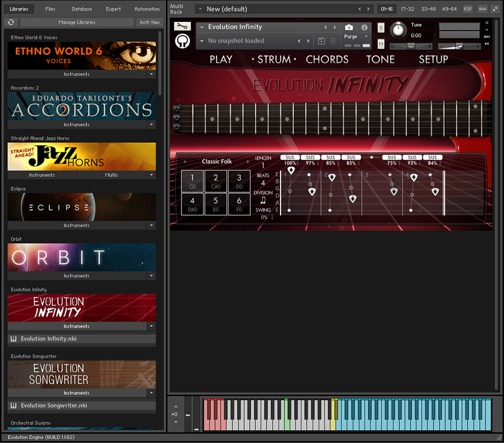The image size is (504, 443).
Task: Click the DIVISION note value icon
Action: click(263, 200)
